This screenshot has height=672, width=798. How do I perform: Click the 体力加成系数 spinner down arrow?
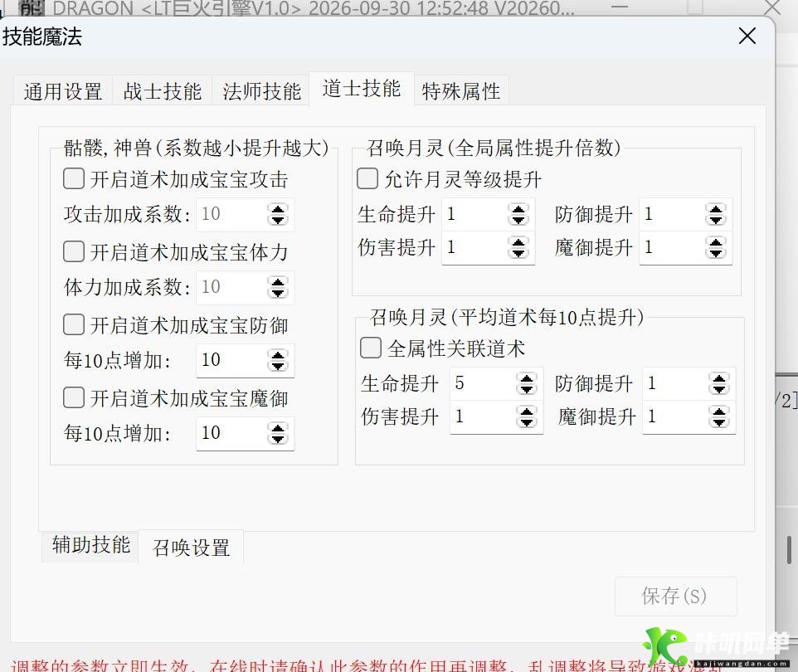tap(278, 293)
